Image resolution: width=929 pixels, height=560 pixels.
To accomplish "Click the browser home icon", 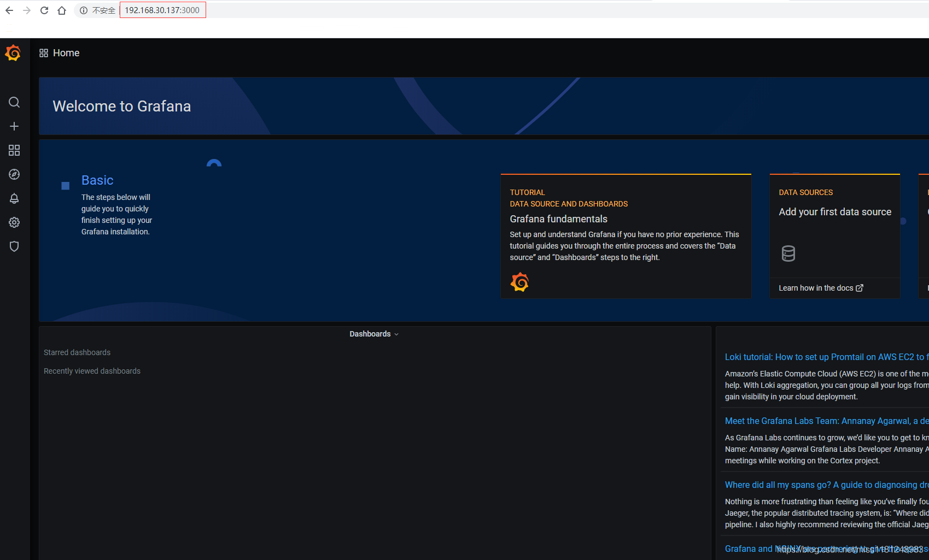I will [62, 10].
